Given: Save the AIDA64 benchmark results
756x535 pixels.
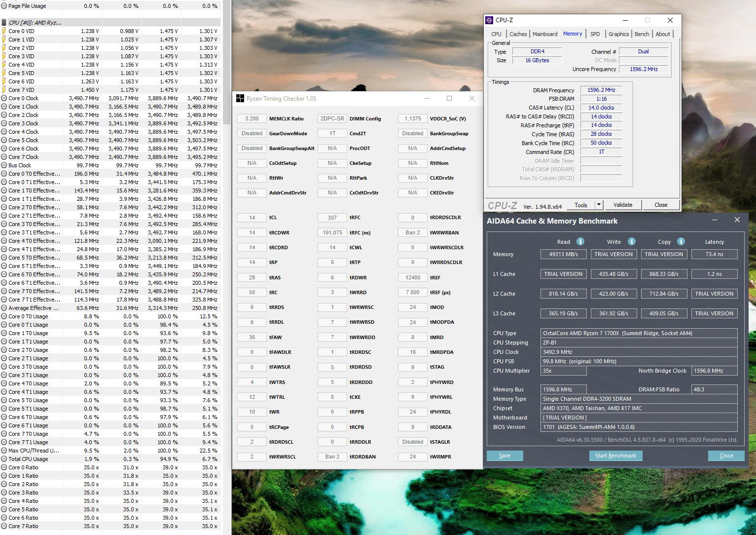Looking at the screenshot, I should click(505, 456).
